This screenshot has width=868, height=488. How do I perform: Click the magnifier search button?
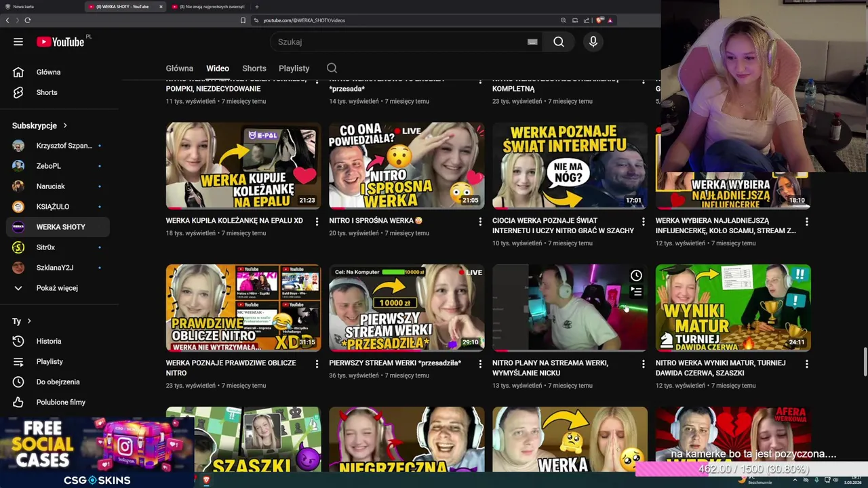click(x=559, y=42)
